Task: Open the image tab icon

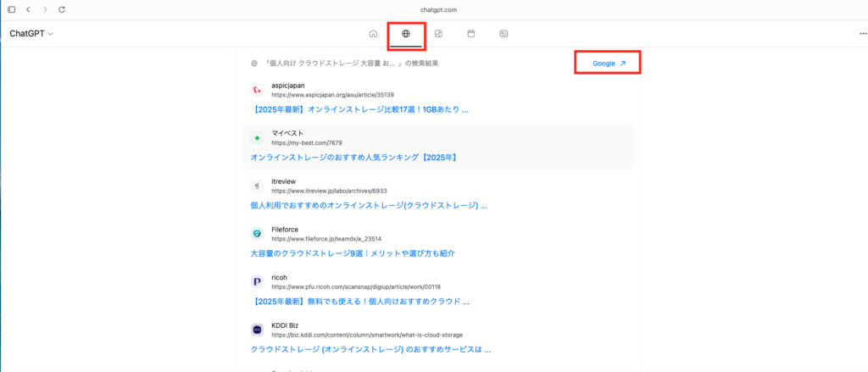Action: 438,34
